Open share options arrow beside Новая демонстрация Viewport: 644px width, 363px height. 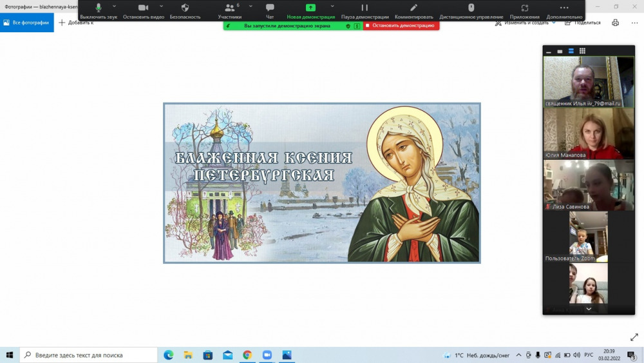(x=332, y=6)
